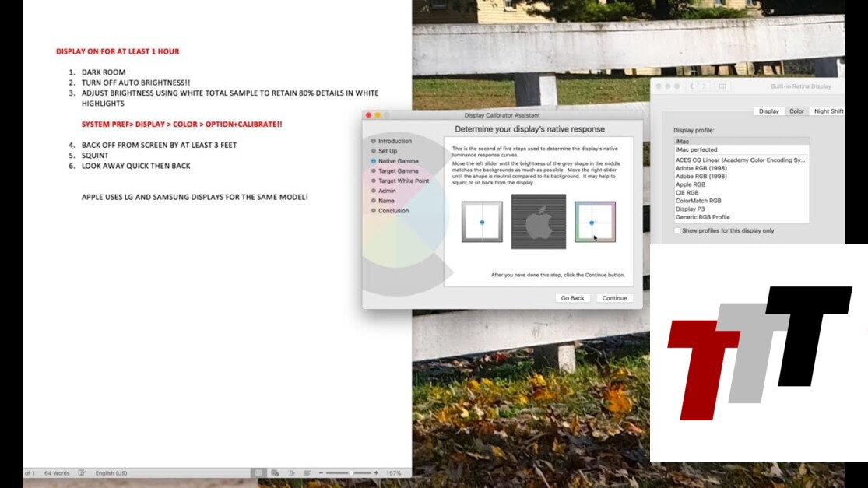Screen dimensions: 868x488
Task: Open the Display tab
Action: click(x=768, y=111)
